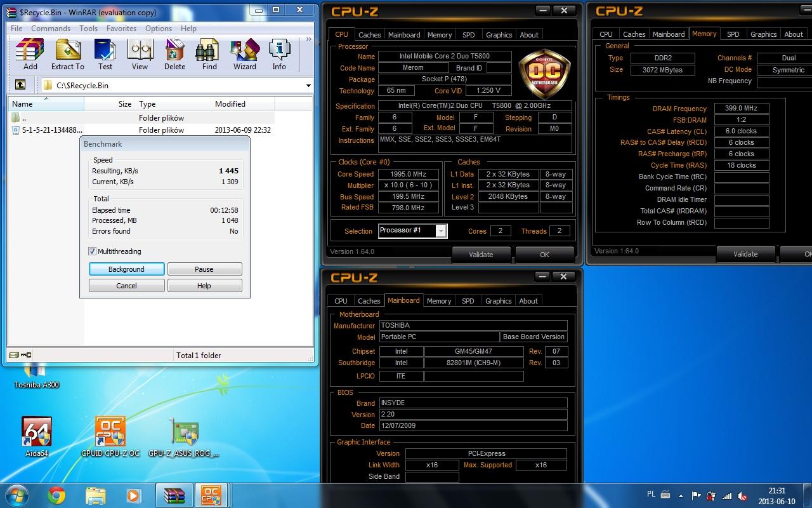
Task: Click the Info toolbar icon
Action: (279, 54)
